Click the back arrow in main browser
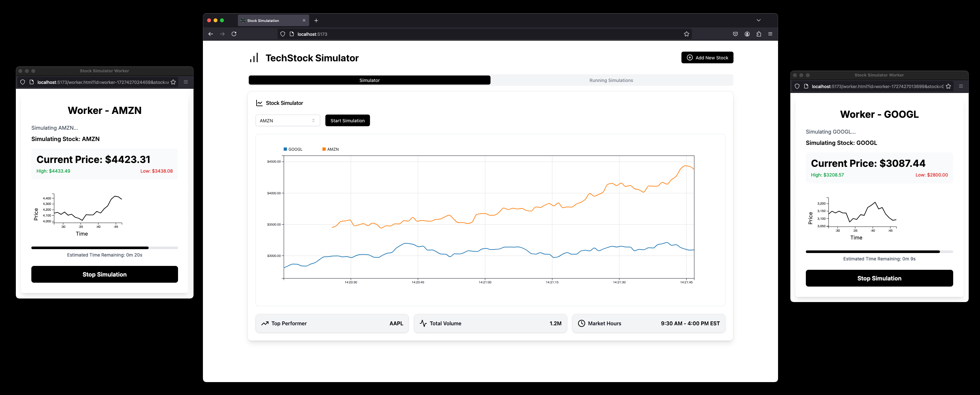Image resolution: width=980 pixels, height=395 pixels. click(210, 34)
